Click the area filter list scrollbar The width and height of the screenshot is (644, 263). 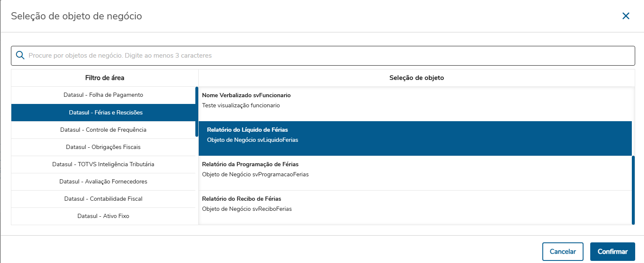pos(197,112)
